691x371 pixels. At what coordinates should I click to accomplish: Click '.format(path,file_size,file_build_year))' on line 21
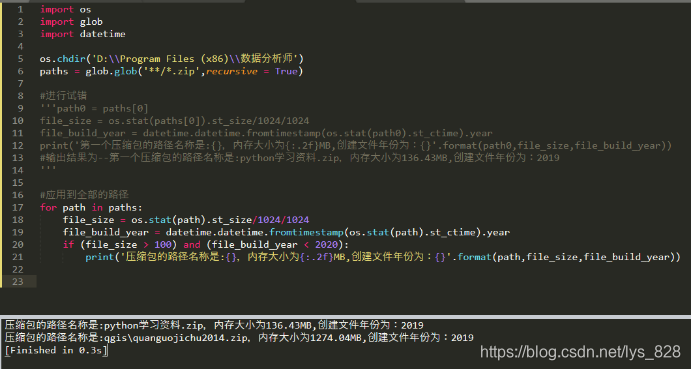(566, 257)
